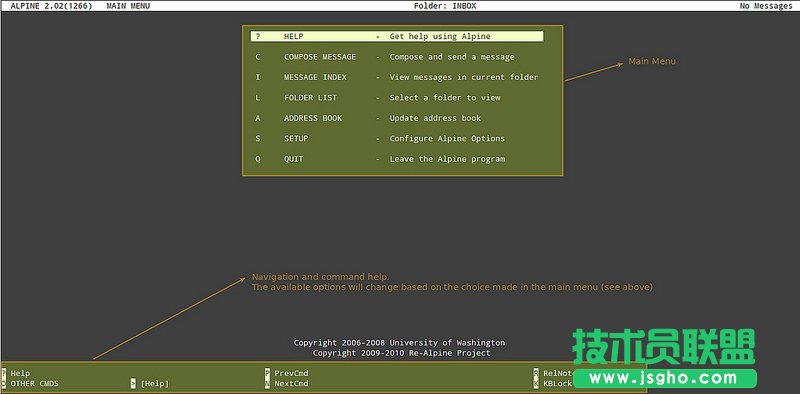Click NextCmd in the command bar
Screen dimensions: 800x394
tap(291, 383)
